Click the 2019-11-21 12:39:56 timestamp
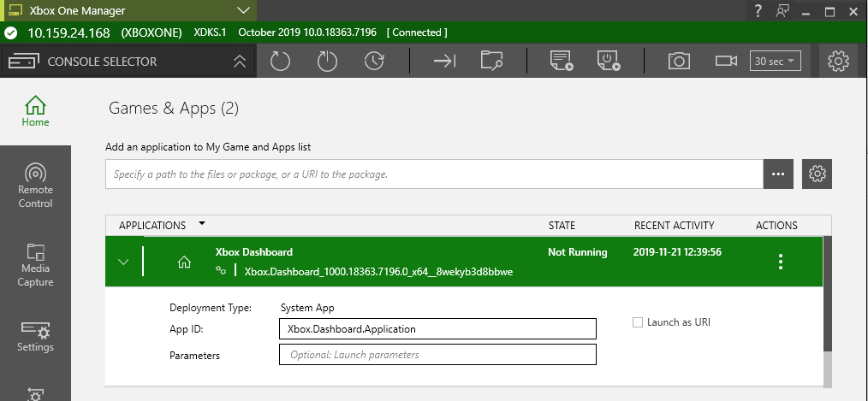 [x=677, y=252]
